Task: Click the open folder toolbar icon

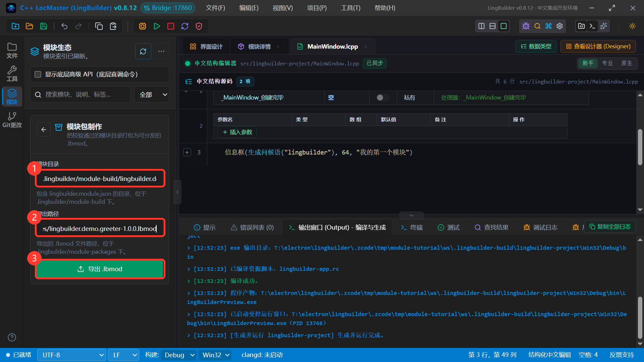Action: [x=30, y=26]
